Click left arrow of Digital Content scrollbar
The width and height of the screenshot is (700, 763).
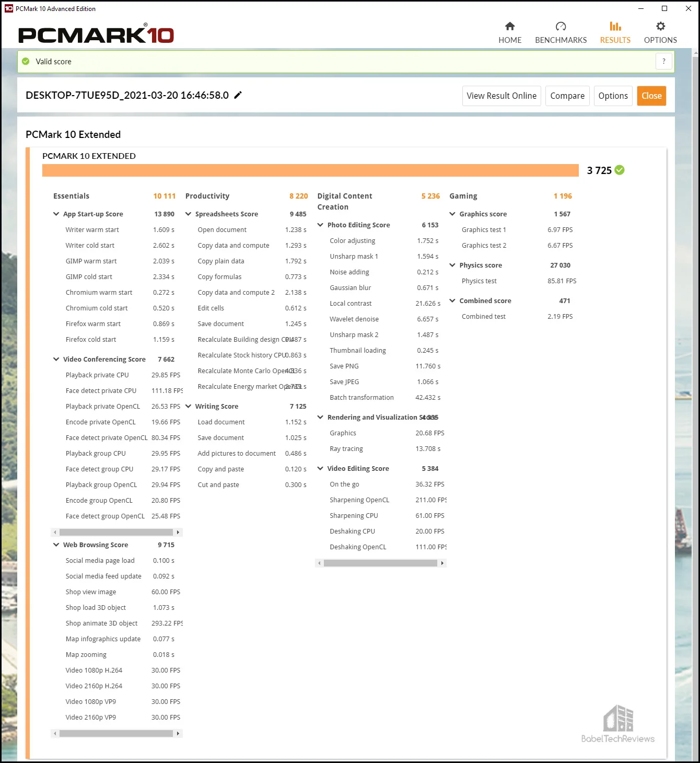pos(319,563)
